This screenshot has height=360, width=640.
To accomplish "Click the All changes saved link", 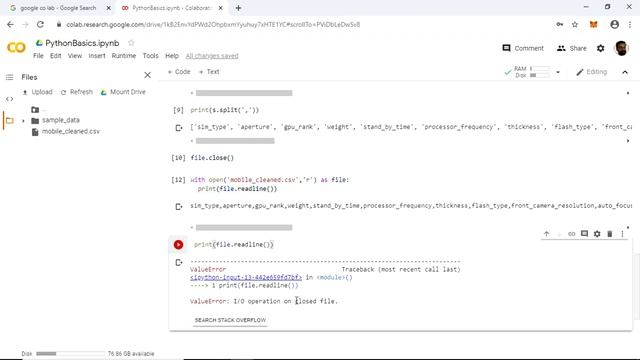I will pyautogui.click(x=212, y=56).
